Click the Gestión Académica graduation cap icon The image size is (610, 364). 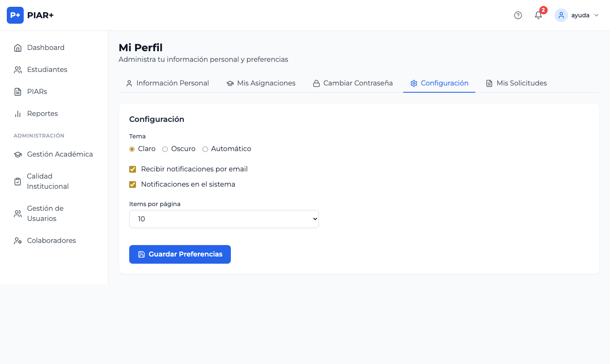(x=18, y=154)
